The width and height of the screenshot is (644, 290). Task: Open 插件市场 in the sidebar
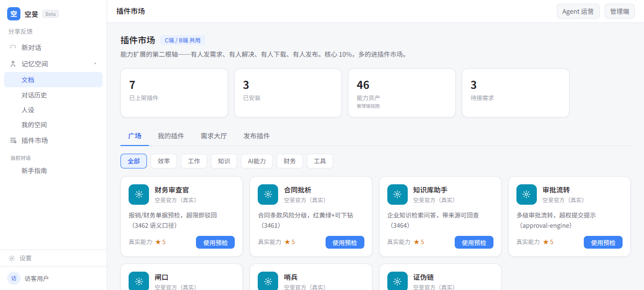tap(53, 140)
